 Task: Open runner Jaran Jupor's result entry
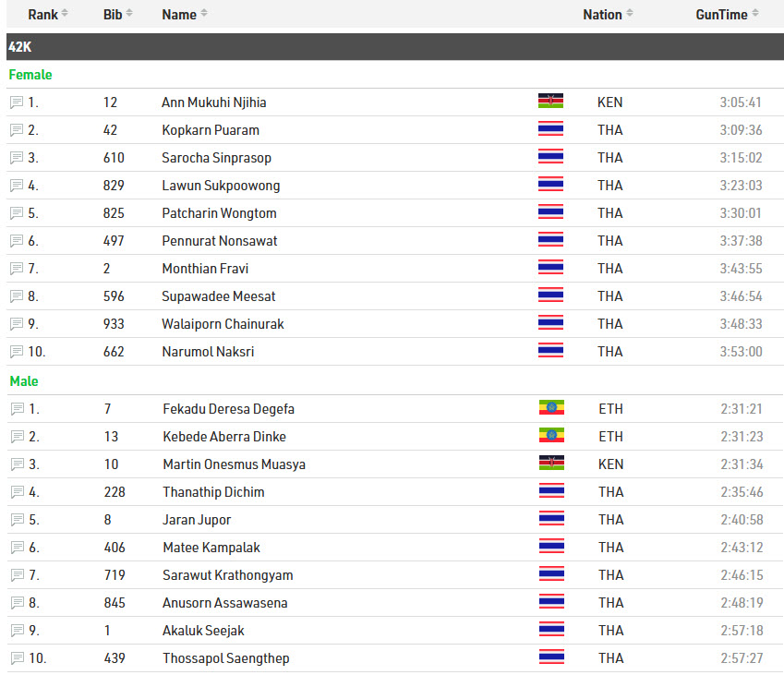pyautogui.click(x=197, y=520)
